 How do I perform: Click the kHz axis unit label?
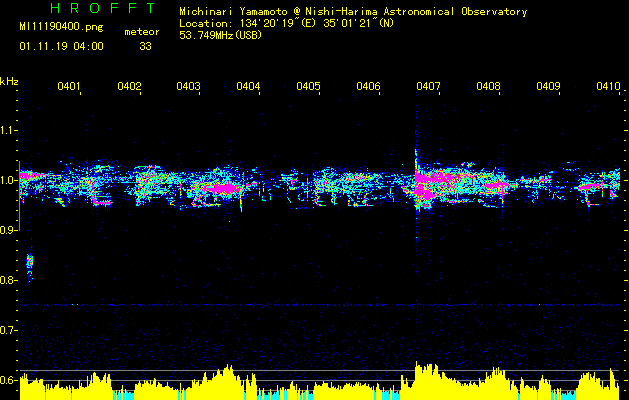click(9, 81)
